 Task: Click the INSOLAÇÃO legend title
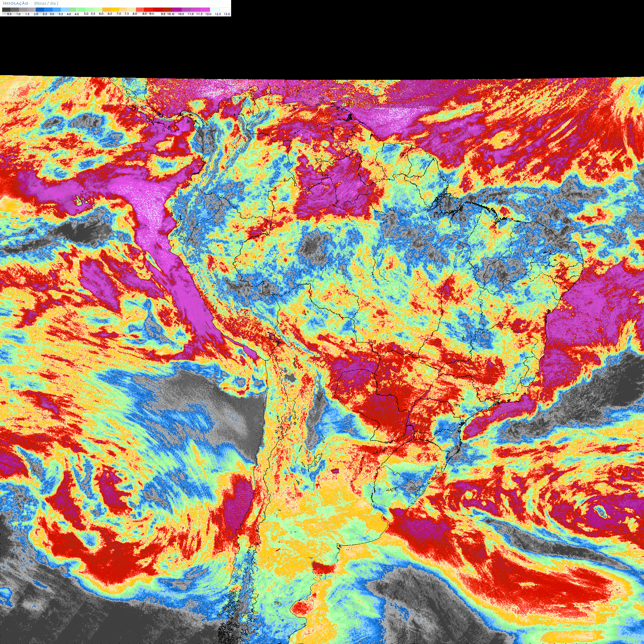(16, 3)
